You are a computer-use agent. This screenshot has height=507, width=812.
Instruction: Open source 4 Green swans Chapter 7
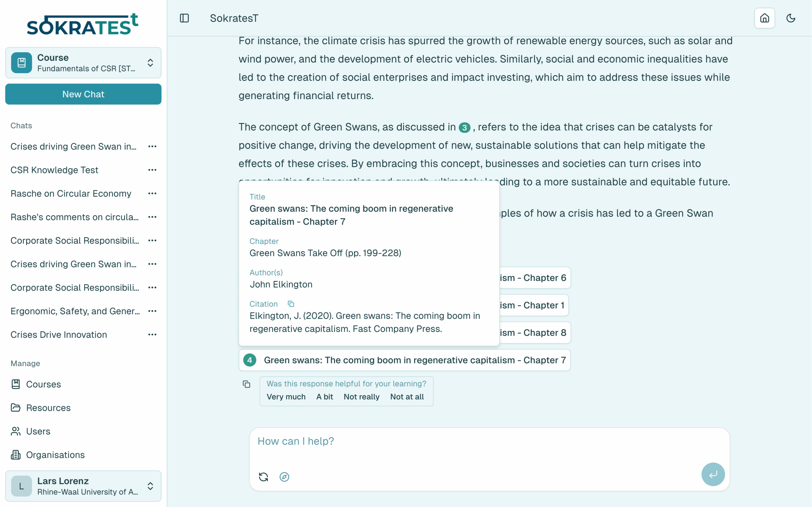click(404, 360)
